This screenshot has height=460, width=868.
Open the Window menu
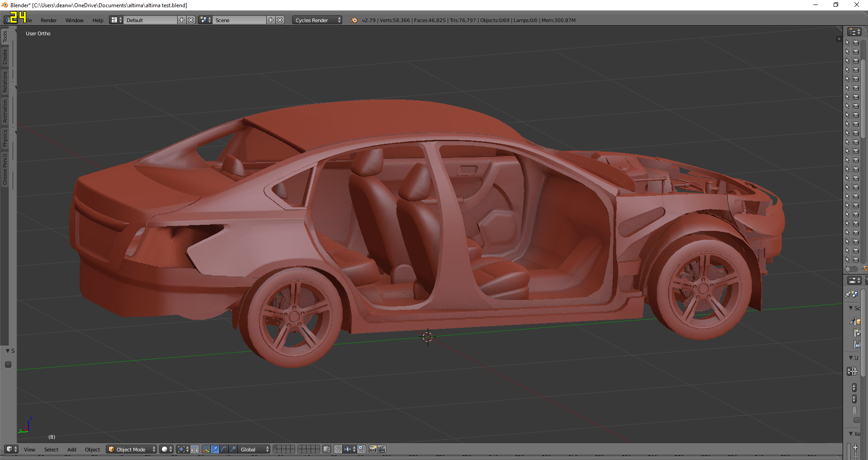74,20
